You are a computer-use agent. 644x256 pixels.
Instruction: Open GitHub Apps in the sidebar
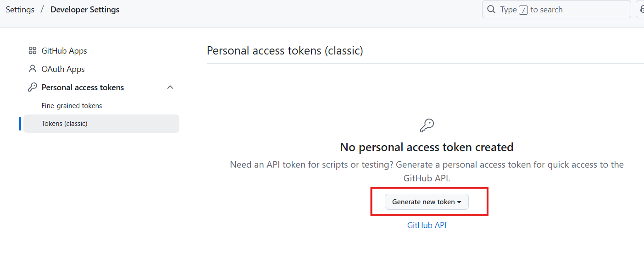pyautogui.click(x=64, y=51)
